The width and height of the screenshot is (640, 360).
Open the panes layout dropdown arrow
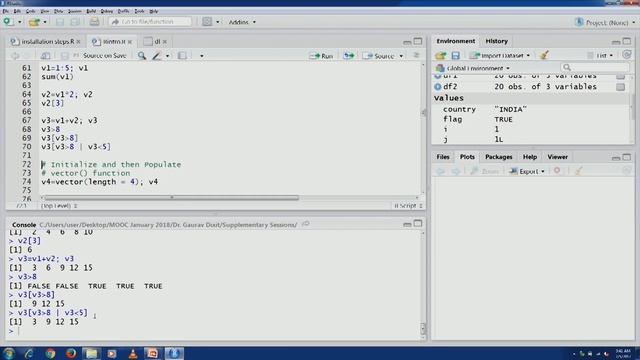pyautogui.click(x=217, y=22)
